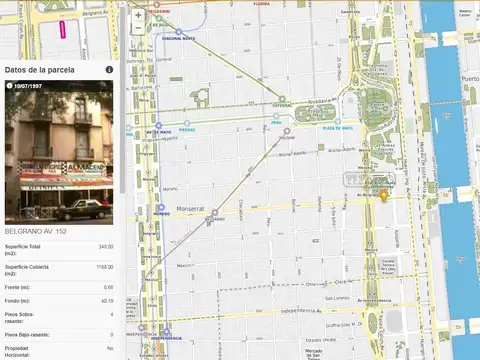Select the Diagonal Norte subway station marker
Viewport: 480px width, 360px height.
179,32
